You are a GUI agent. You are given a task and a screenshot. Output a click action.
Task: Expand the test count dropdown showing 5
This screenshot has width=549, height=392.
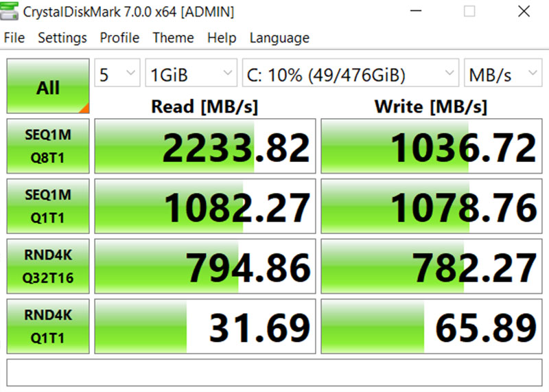click(x=117, y=73)
